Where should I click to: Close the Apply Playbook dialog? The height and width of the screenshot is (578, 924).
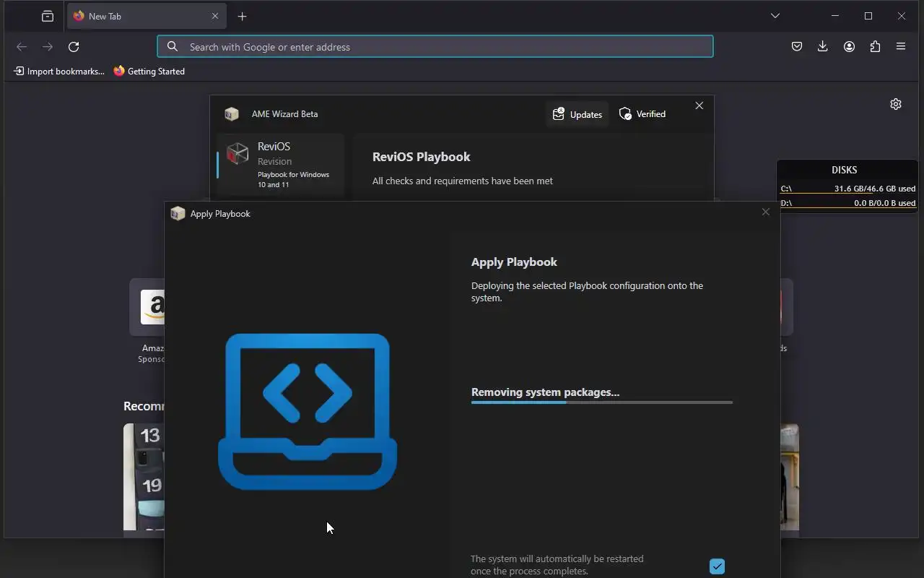pyautogui.click(x=766, y=212)
